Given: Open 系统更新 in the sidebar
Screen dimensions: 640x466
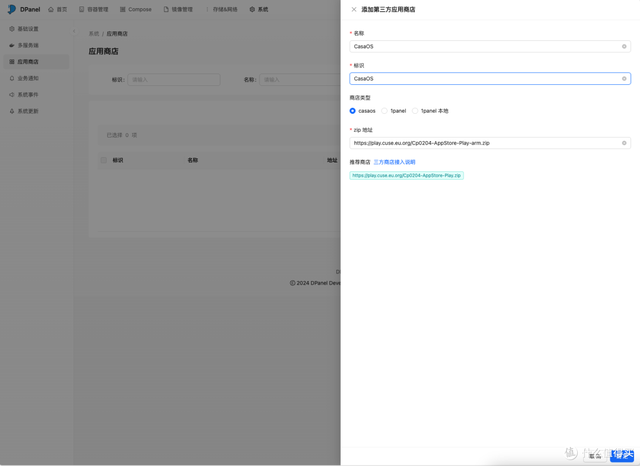Looking at the screenshot, I should (37, 111).
